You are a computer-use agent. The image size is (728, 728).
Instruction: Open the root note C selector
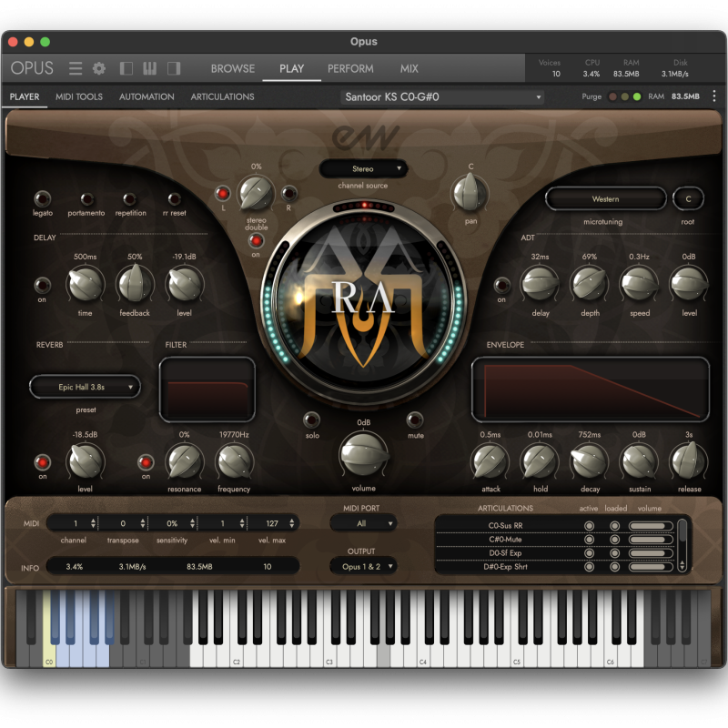click(x=688, y=198)
